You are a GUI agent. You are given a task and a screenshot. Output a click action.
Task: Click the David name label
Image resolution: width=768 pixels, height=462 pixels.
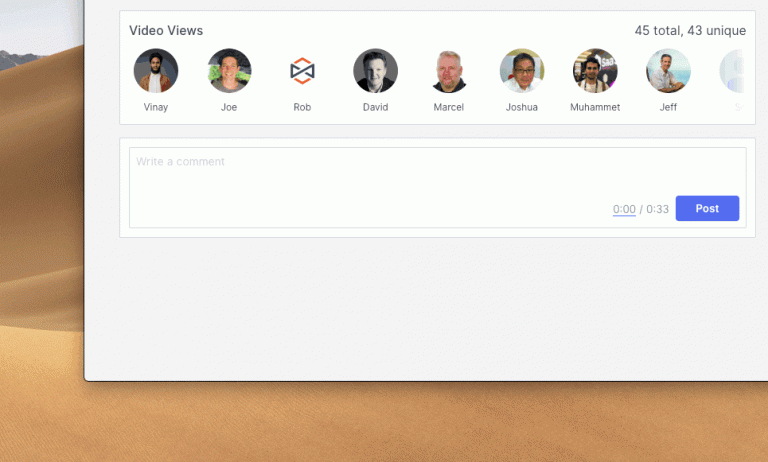tap(375, 107)
